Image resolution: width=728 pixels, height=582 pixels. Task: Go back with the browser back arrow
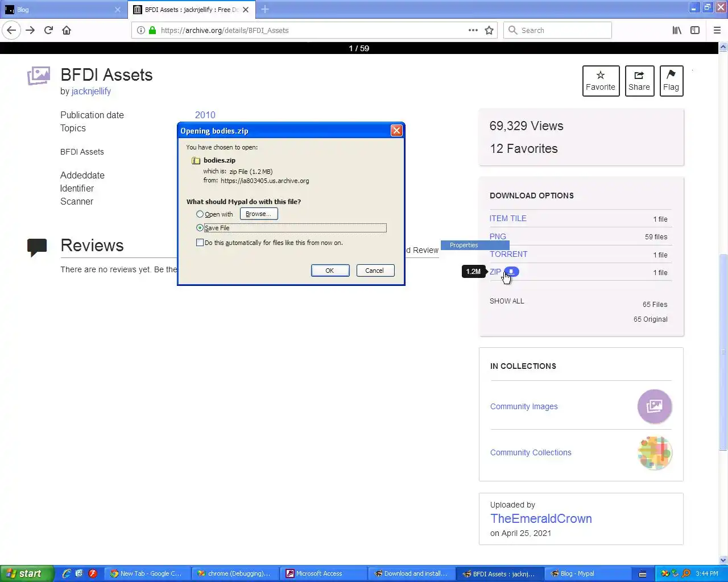(x=11, y=30)
